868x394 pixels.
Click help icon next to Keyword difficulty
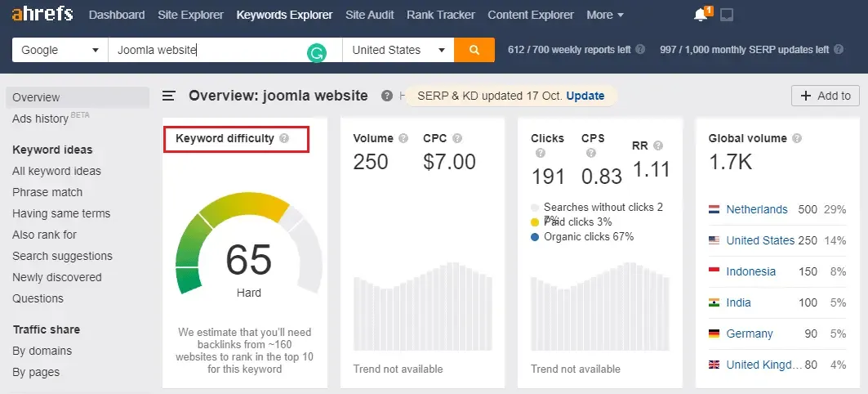[284, 138]
